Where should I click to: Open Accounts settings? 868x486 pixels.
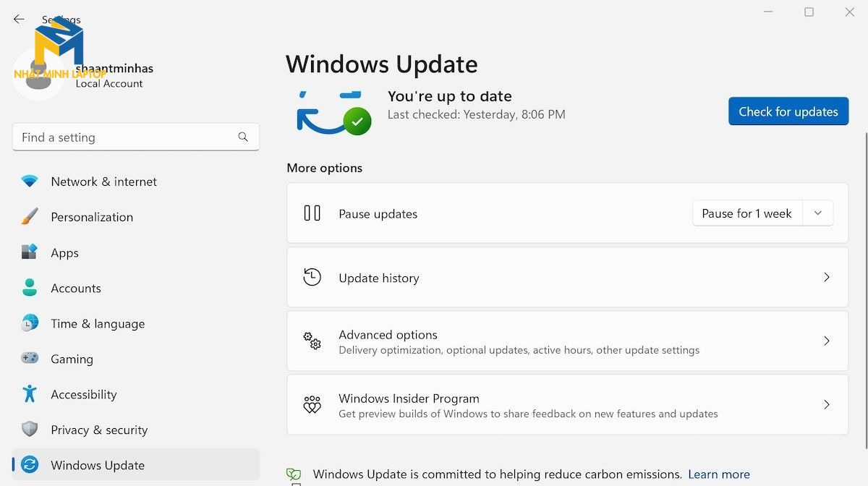136,288
